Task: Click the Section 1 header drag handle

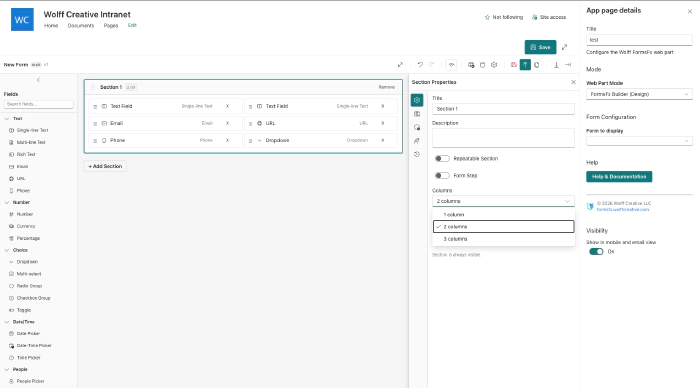Action: pos(93,87)
